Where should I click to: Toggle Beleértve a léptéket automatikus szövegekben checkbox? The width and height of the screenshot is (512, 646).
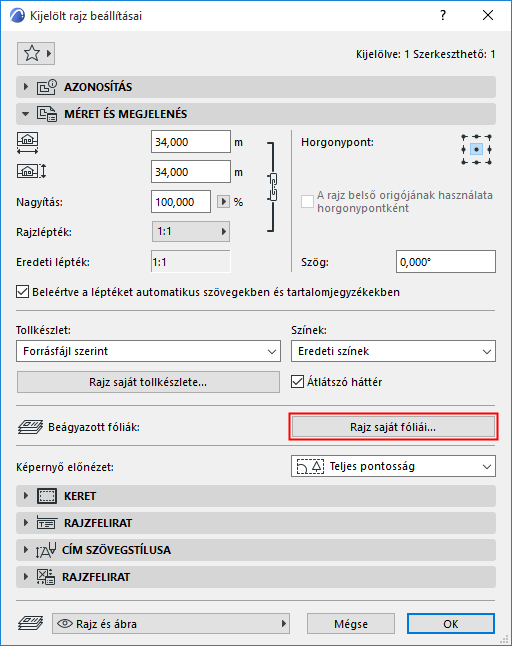22,292
